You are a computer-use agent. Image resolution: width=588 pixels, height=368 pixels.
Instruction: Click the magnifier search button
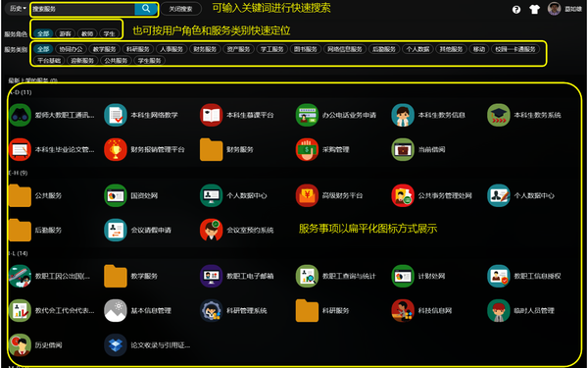coord(146,9)
